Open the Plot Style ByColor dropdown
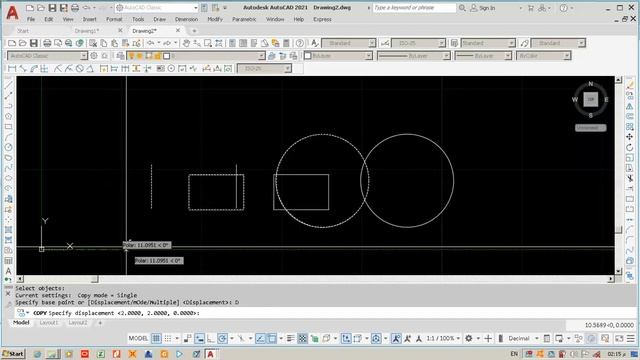 pos(567,56)
